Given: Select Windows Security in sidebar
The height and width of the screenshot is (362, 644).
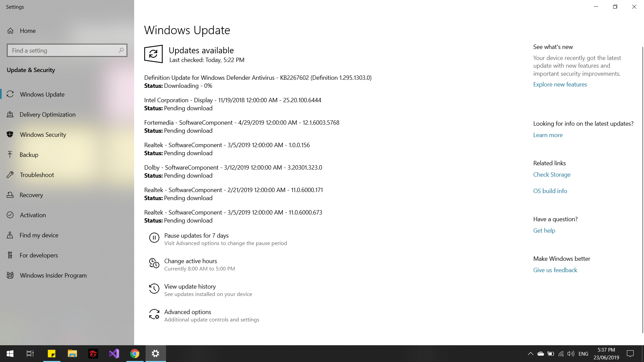Looking at the screenshot, I should pos(67,134).
